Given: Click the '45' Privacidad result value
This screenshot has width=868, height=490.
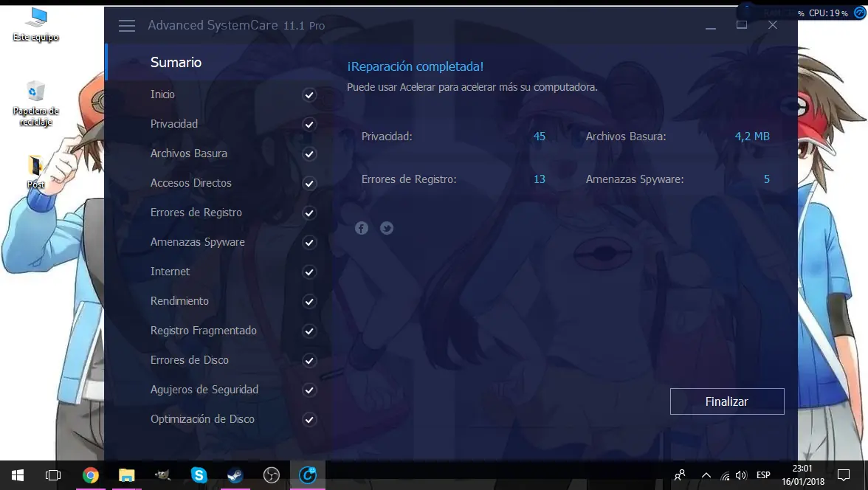Looking at the screenshot, I should coord(539,136).
